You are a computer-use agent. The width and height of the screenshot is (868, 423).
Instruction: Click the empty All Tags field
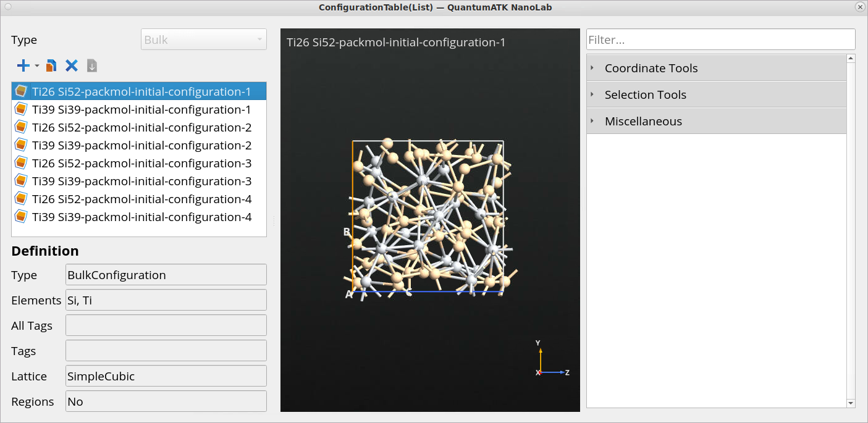(x=166, y=325)
